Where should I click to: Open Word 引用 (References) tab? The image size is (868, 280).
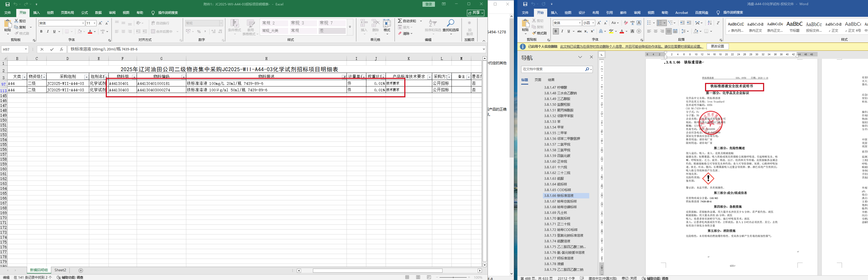pos(610,13)
